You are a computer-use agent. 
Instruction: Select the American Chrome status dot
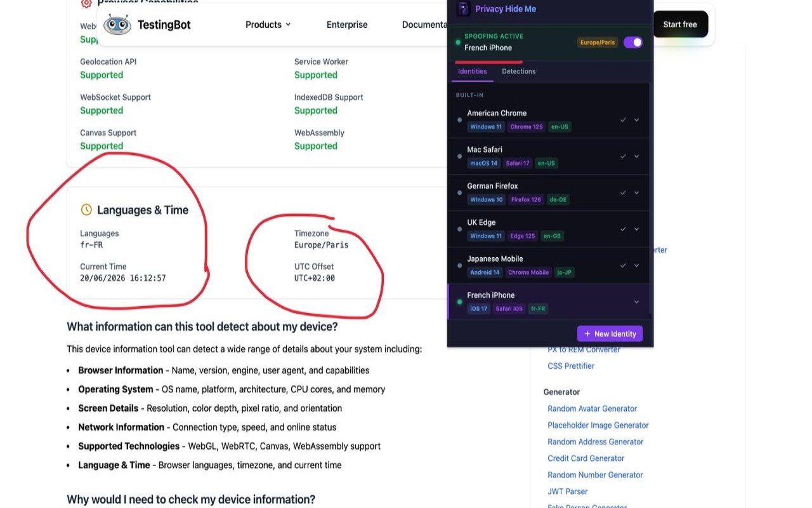point(460,120)
